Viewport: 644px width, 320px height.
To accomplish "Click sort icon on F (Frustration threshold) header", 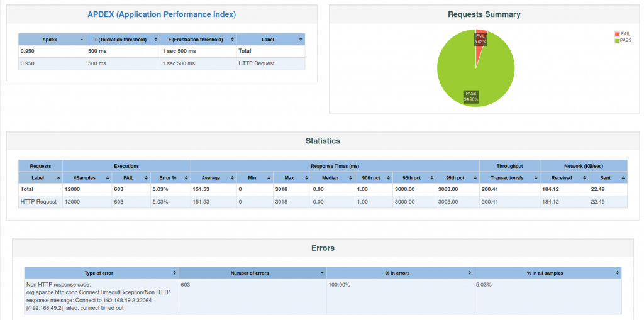I will tap(233, 40).
